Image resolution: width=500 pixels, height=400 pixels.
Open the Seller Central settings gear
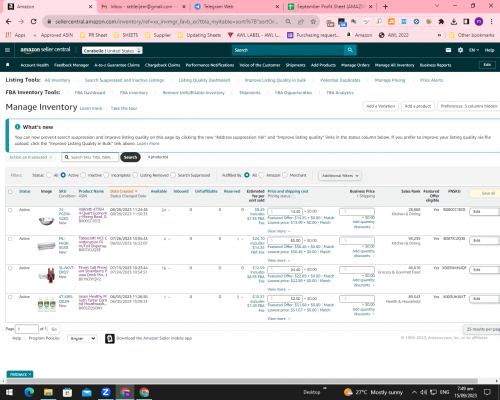click(x=460, y=50)
